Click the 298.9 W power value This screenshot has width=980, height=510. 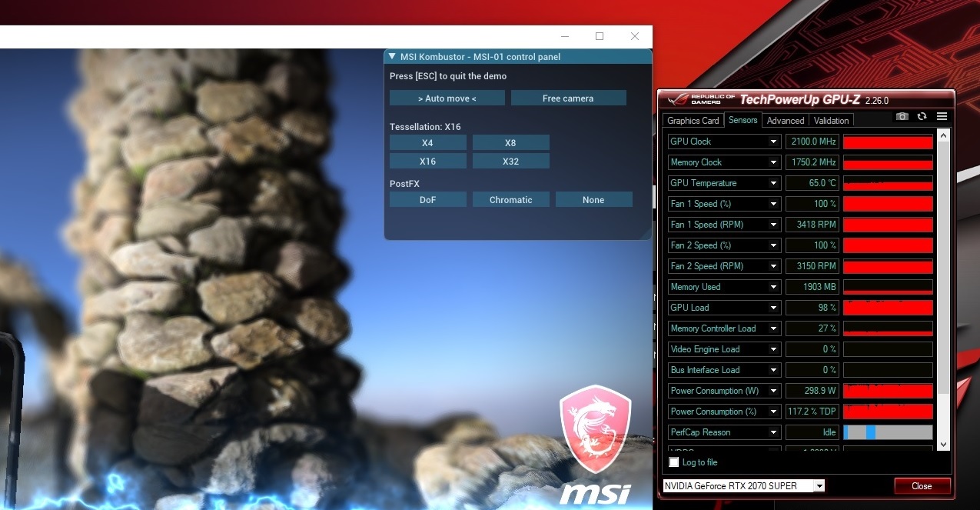[x=812, y=391]
